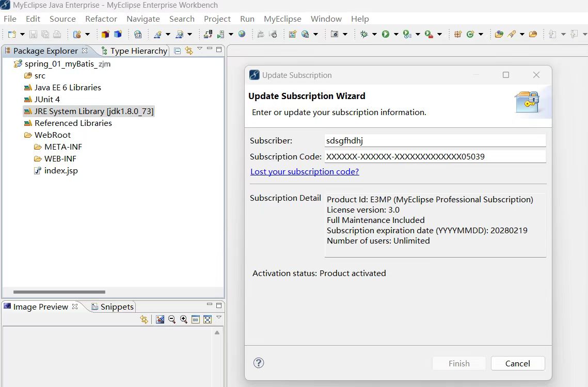Click the Open Type folder icon
The image size is (588, 387).
click(499, 34)
